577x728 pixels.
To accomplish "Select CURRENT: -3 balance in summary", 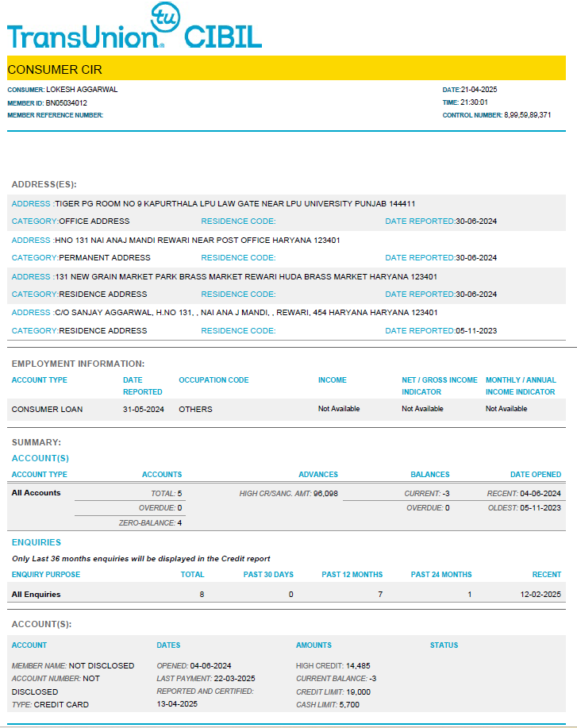I will tap(427, 494).
